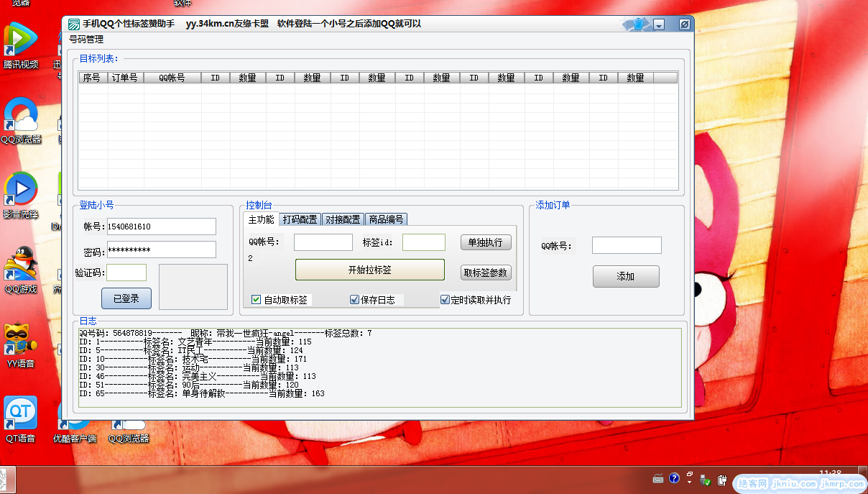Image resolution: width=868 pixels, height=494 pixels.
Task: Open the 号码管理 menu
Action: tap(86, 40)
